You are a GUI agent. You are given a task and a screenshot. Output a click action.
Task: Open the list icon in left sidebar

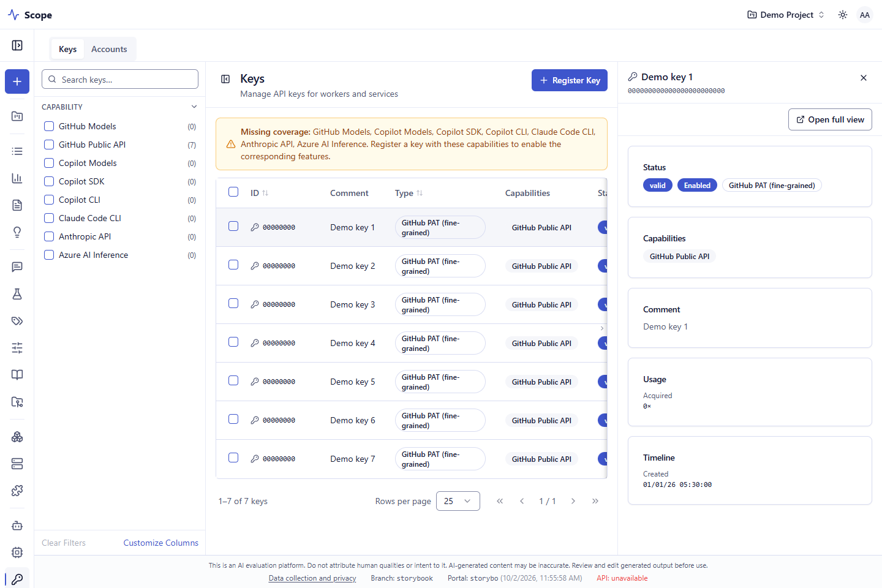(17, 151)
